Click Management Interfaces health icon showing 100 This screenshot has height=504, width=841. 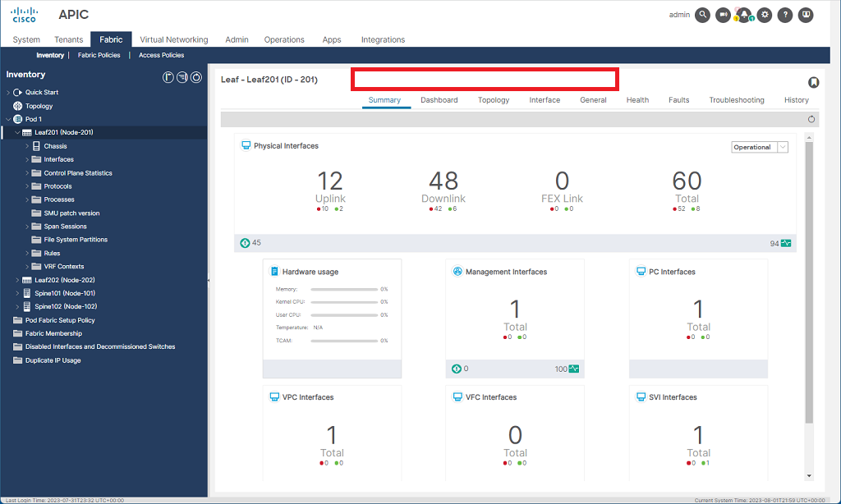pos(574,369)
